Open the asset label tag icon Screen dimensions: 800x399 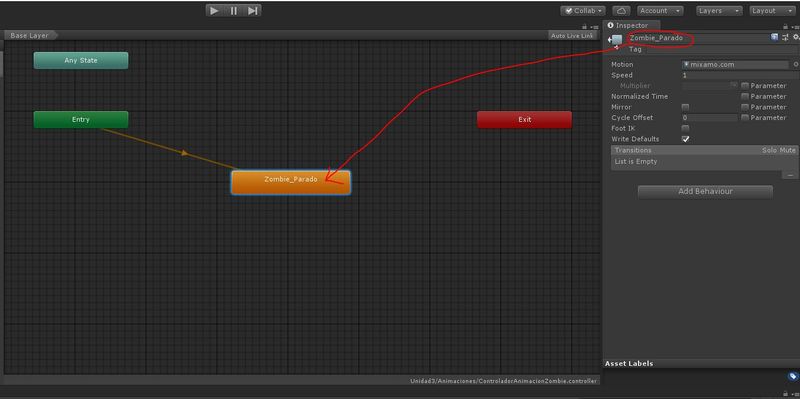[793, 377]
